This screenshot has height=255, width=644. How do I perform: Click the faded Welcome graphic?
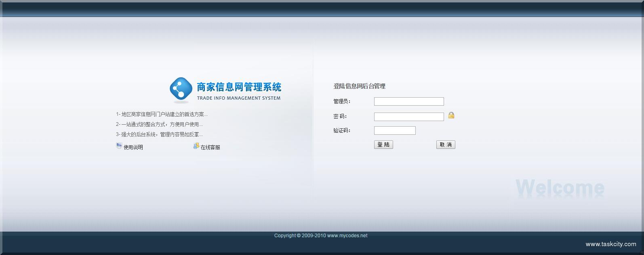click(560, 188)
